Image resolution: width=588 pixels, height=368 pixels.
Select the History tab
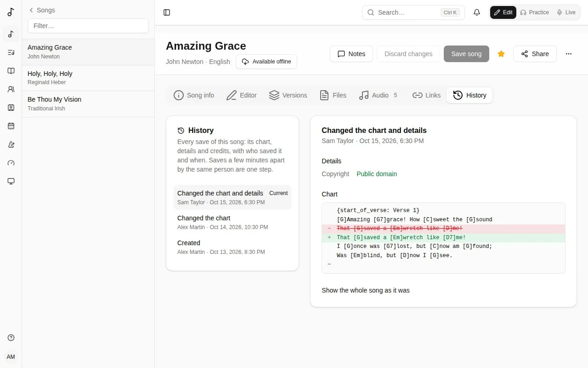coord(469,95)
